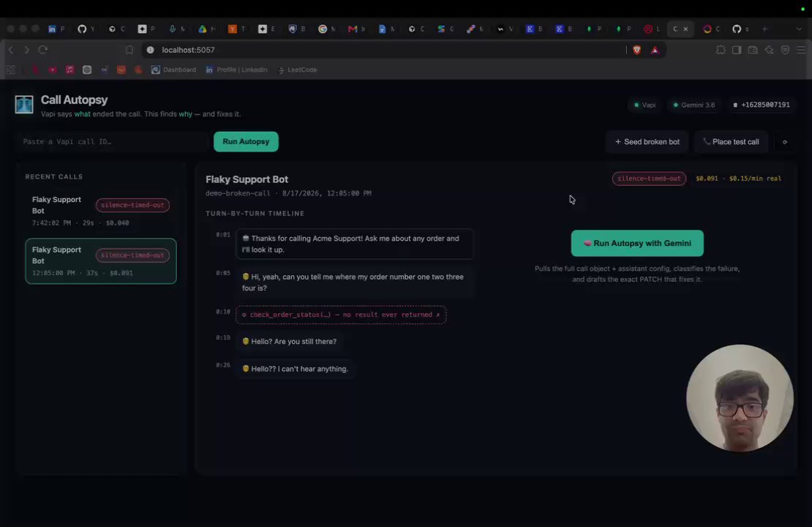Click the bookmark icon left of the address bar

[129, 50]
